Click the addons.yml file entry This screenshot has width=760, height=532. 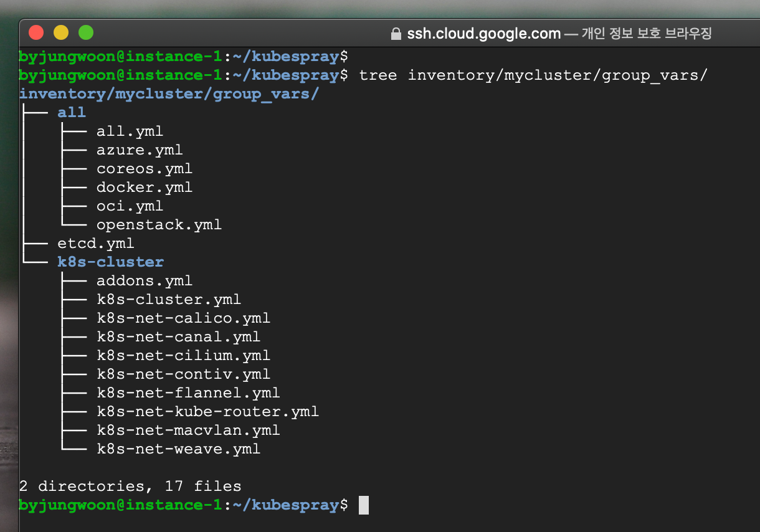145,281
